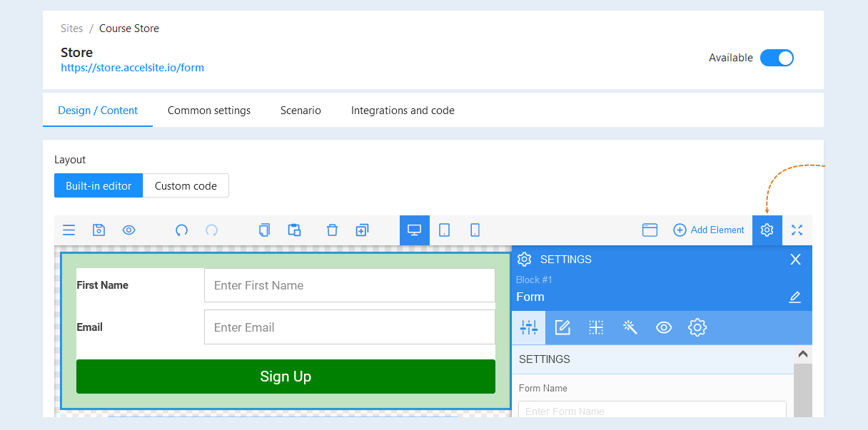Open the advanced gear tab in panel
The image size is (868, 430).
click(x=697, y=327)
